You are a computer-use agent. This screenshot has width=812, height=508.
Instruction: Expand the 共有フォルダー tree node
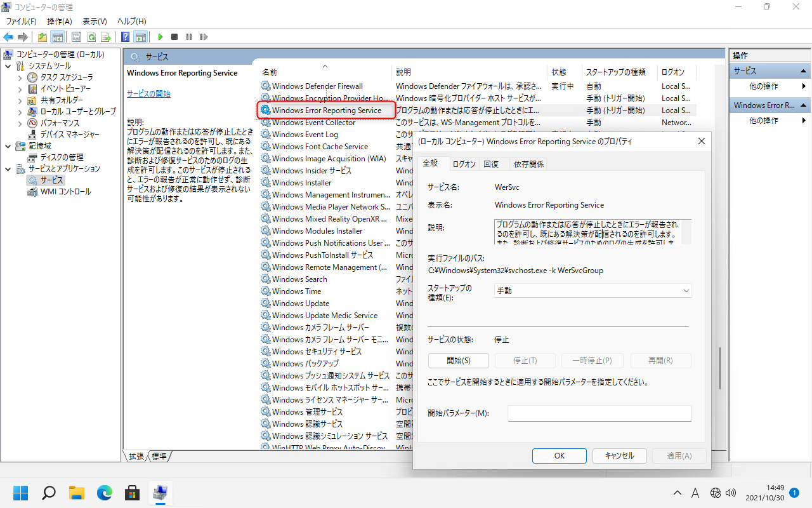(20, 100)
